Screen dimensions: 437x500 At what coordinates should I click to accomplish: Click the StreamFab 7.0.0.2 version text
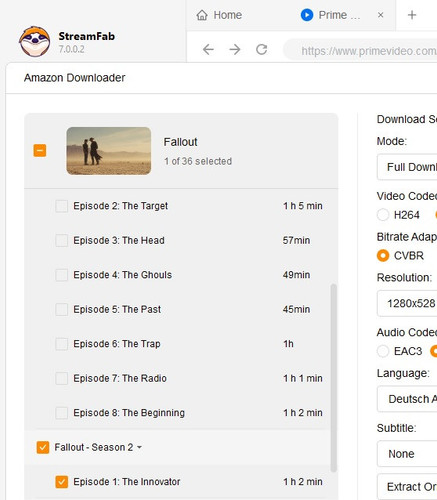[x=71, y=49]
